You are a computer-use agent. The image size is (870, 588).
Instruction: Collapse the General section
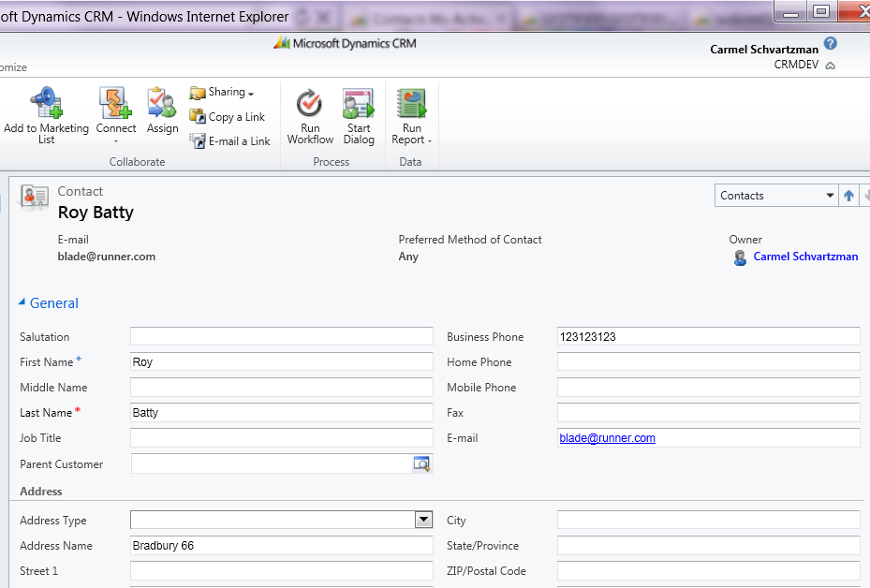click(x=21, y=302)
